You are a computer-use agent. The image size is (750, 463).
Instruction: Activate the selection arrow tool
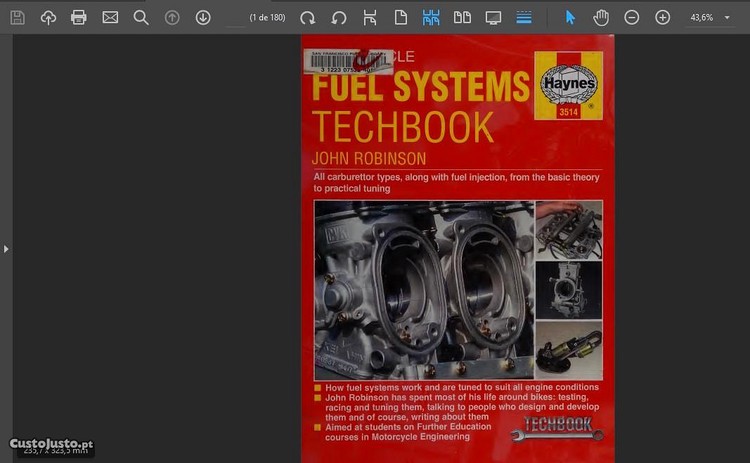tap(570, 18)
